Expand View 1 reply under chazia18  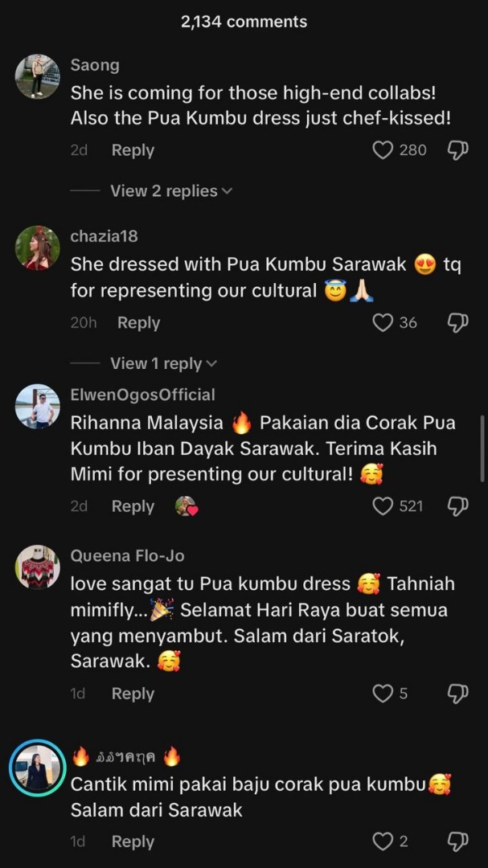point(163,363)
